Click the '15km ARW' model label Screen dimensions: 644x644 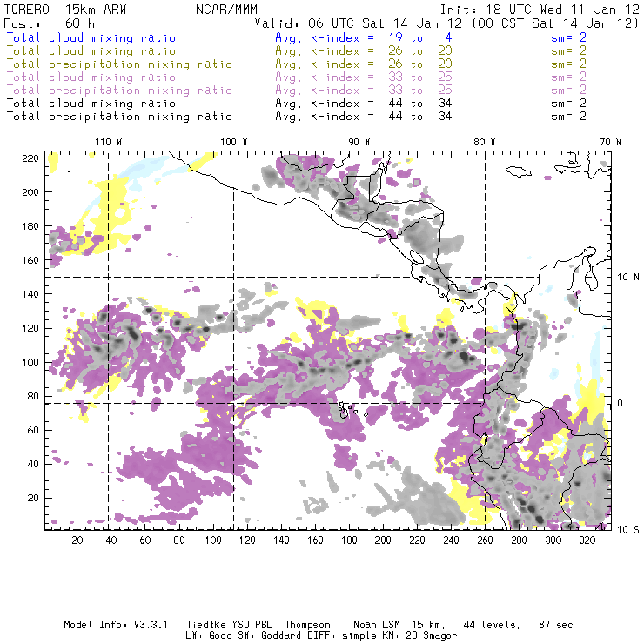click(x=96, y=10)
